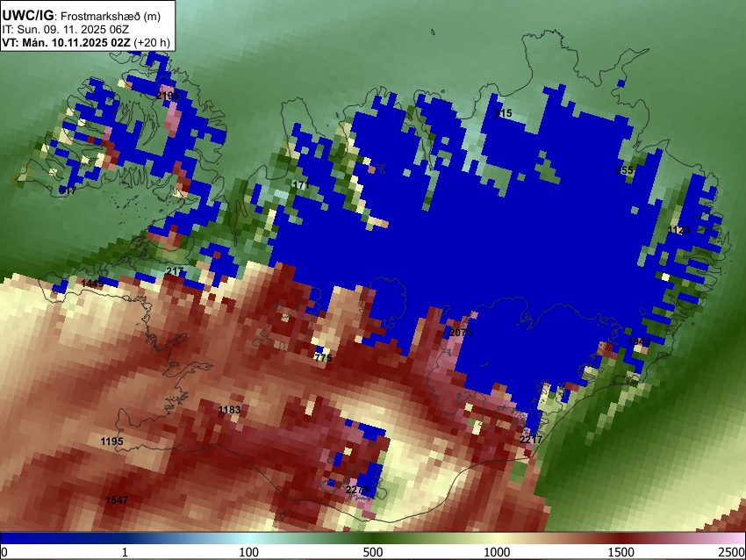Click the map value '1449'

tap(92, 284)
